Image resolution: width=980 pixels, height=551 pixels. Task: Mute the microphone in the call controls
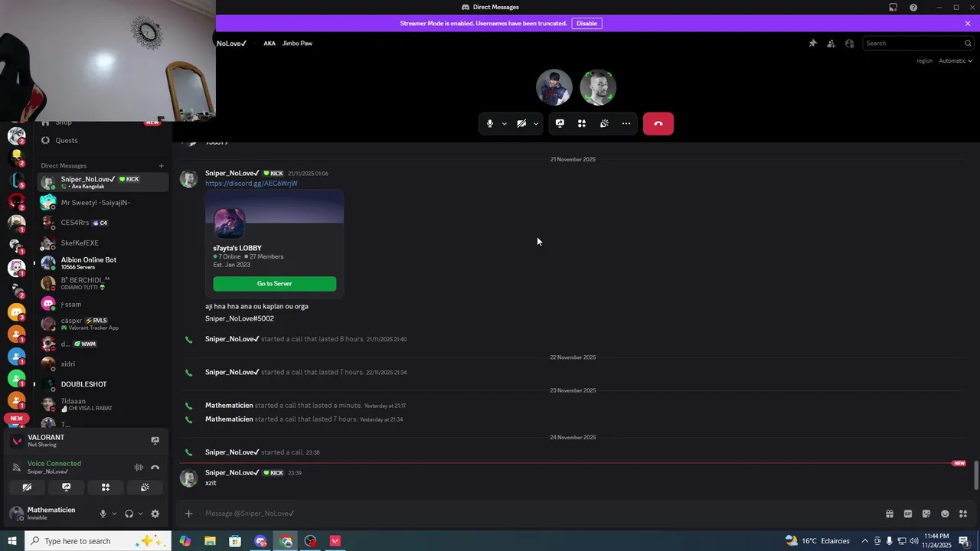pyautogui.click(x=490, y=124)
